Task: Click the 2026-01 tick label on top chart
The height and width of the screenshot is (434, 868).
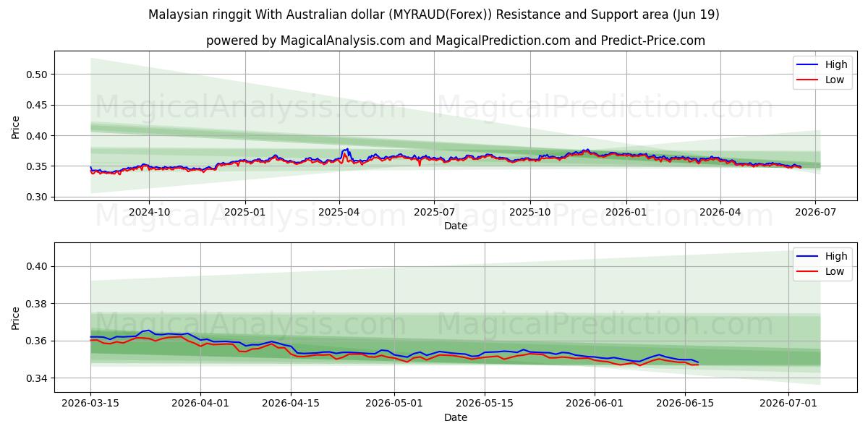Action: [626, 212]
